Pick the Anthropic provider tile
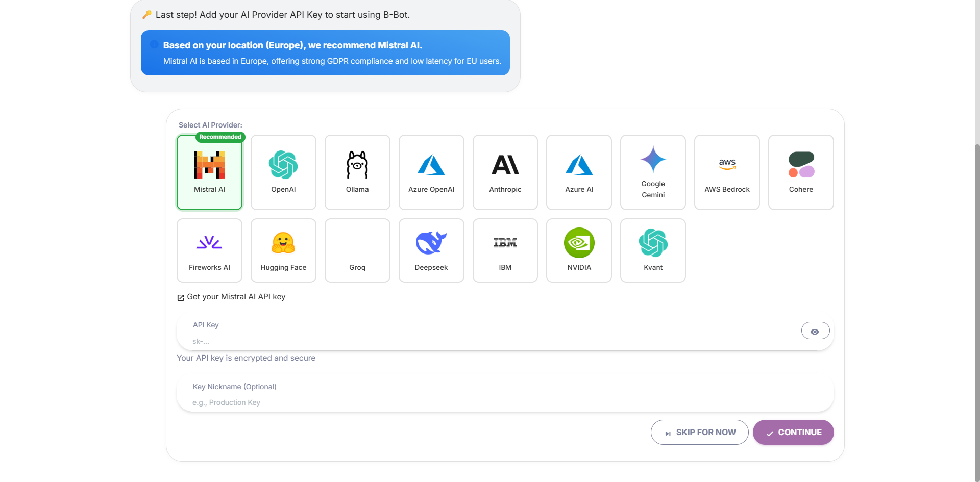980x482 pixels. [505, 172]
